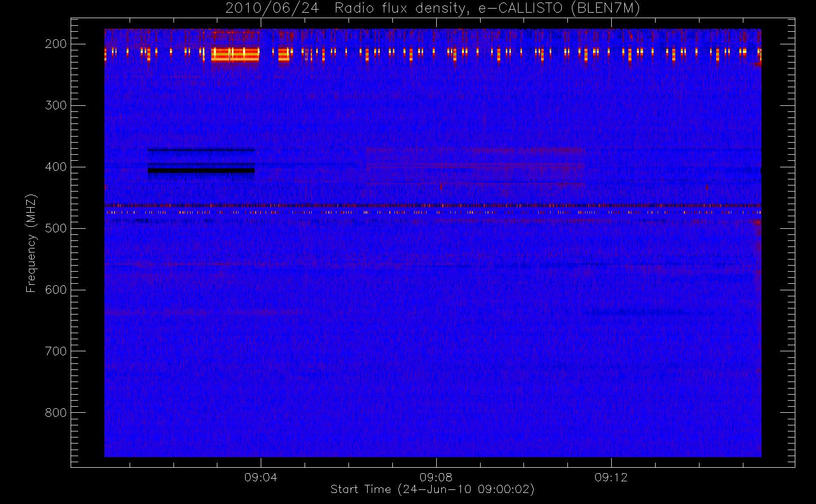The height and width of the screenshot is (504, 816).
Task: Click the red interference line near 465 MHz
Action: [x=433, y=205]
